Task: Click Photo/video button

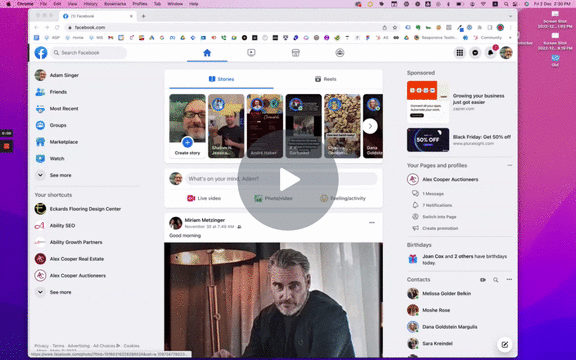Action: click(x=273, y=198)
